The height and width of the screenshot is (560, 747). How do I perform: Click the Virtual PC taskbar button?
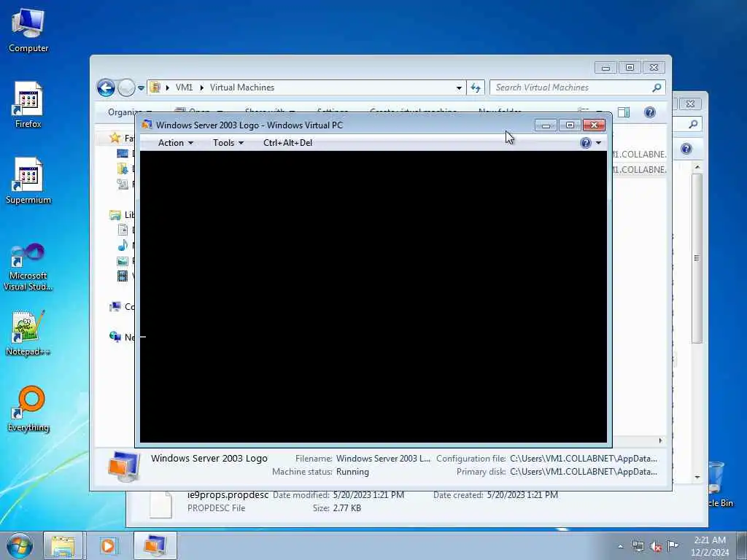pos(155,545)
